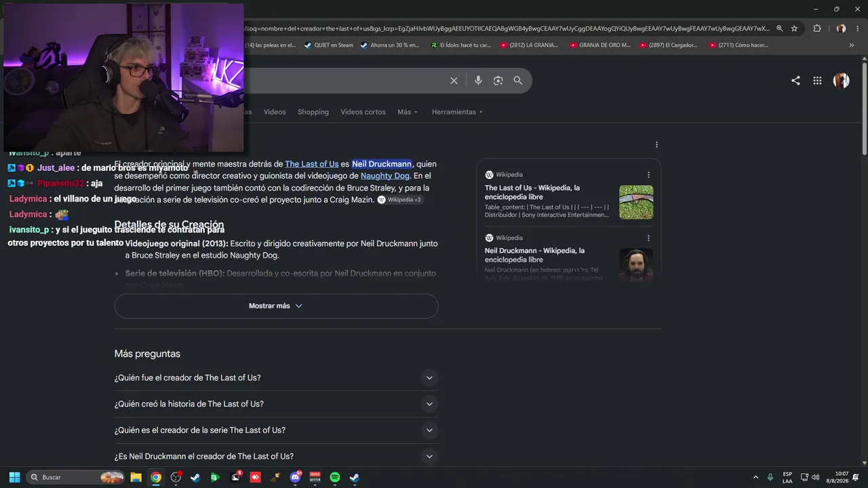868x488 pixels.
Task: Open the '(2897) El Cargador...' bookmark
Action: point(668,45)
